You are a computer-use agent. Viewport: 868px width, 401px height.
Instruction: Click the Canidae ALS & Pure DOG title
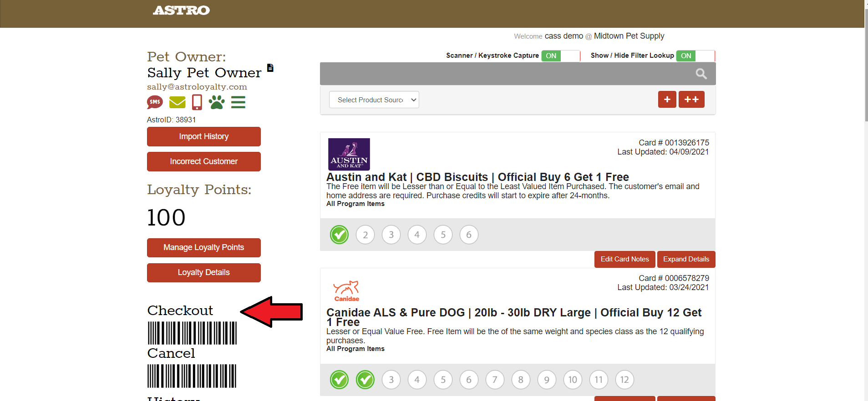[514, 317]
